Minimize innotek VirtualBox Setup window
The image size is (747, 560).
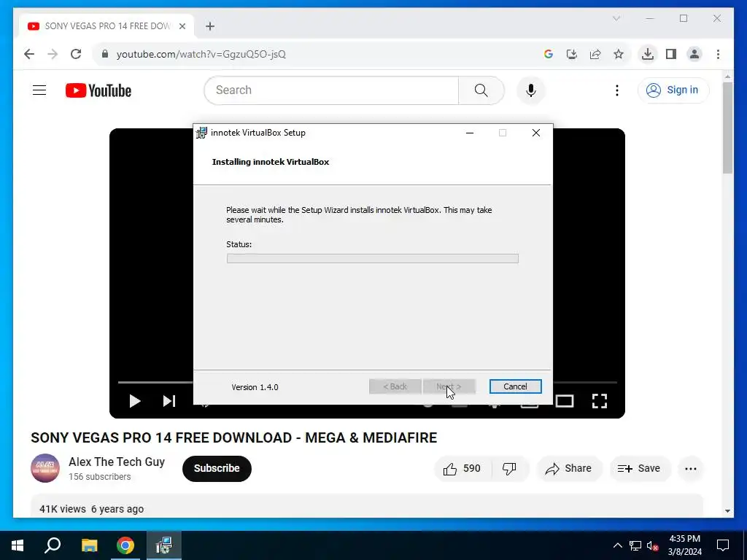pyautogui.click(x=470, y=133)
